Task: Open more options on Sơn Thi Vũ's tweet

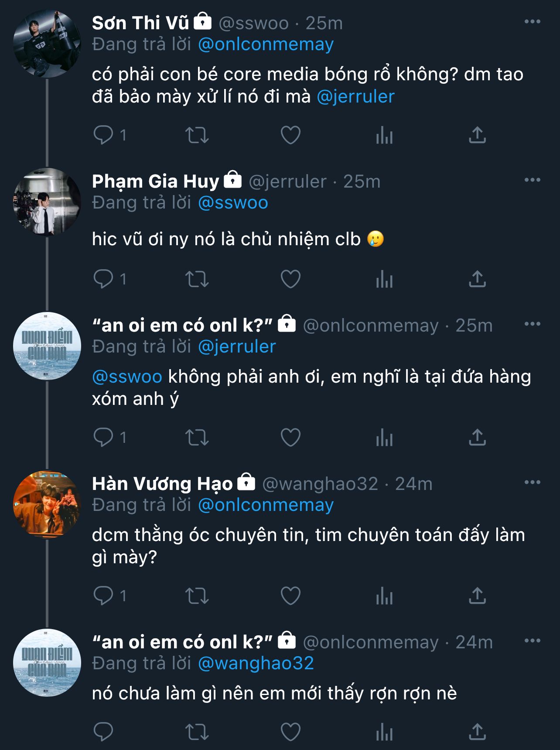Action: [x=532, y=22]
